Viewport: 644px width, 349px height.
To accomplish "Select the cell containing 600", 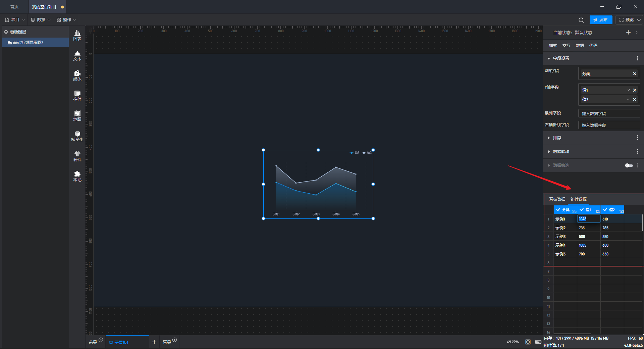I will click(x=612, y=245).
